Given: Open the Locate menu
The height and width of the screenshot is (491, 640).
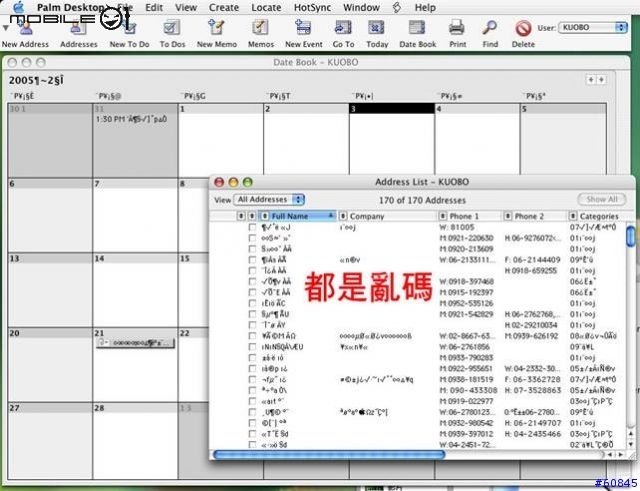Looking at the screenshot, I should [266, 7].
